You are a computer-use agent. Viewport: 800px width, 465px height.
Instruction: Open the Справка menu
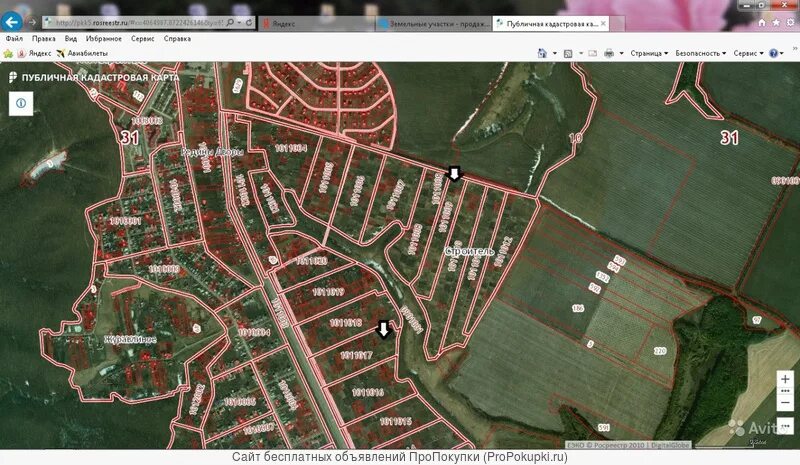177,38
